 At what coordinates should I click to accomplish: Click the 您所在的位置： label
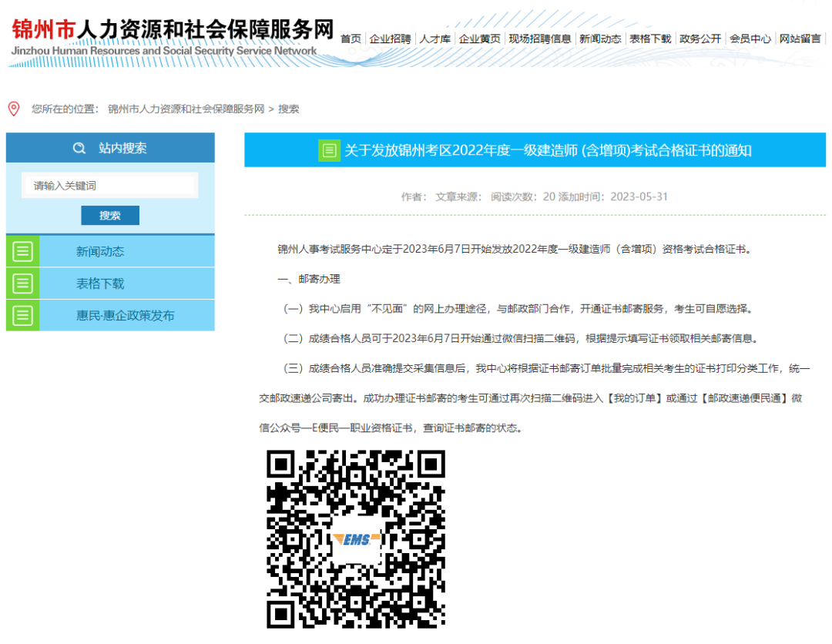(x=65, y=109)
